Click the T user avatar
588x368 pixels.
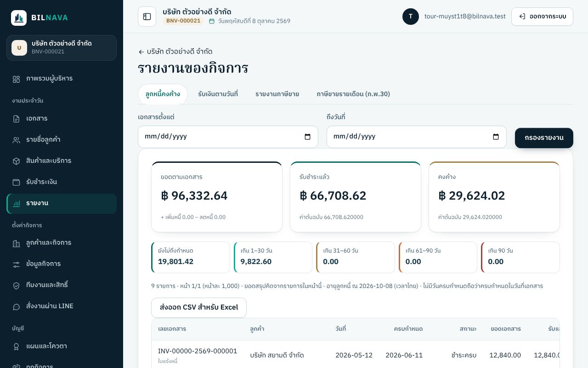tap(411, 17)
